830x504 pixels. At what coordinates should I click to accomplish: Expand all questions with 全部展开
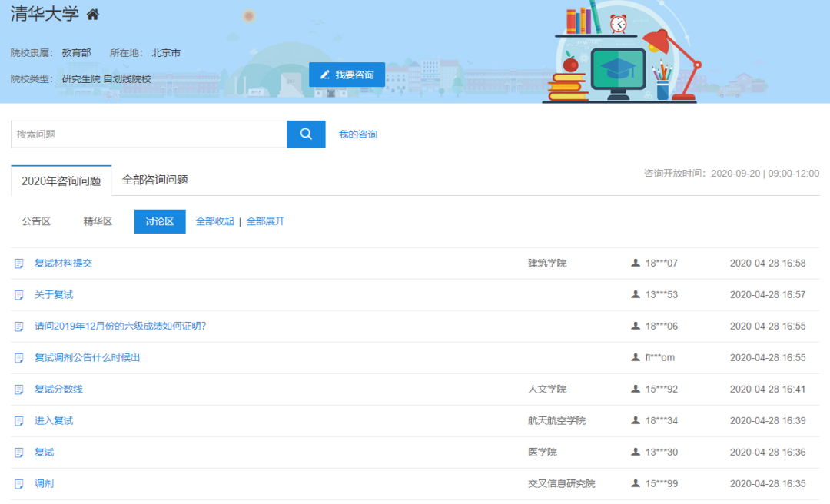[x=265, y=221]
